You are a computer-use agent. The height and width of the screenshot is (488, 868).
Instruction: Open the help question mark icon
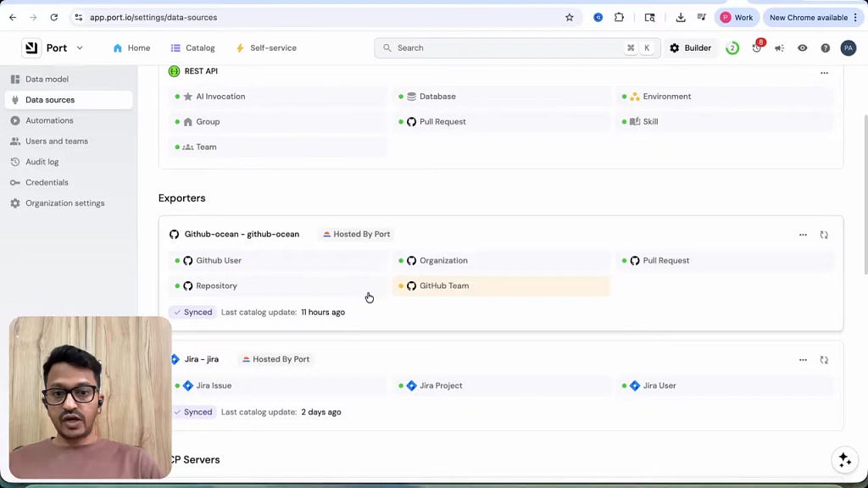point(826,48)
